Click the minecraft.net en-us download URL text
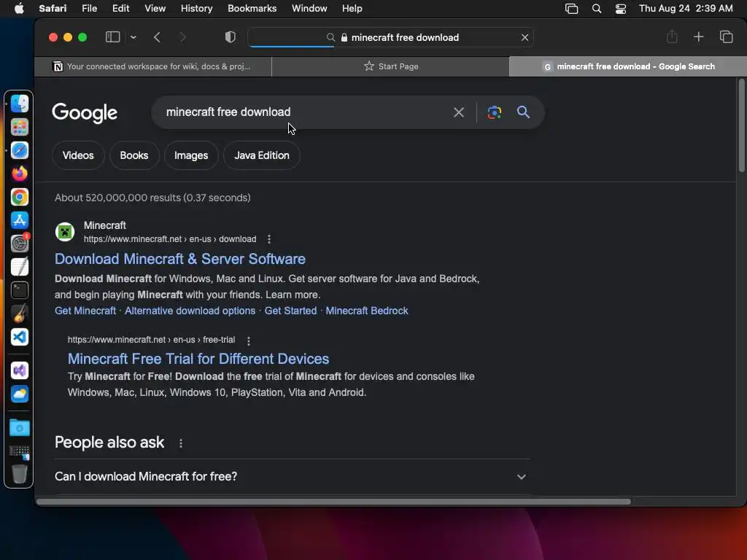The height and width of the screenshot is (560, 747). [170, 239]
